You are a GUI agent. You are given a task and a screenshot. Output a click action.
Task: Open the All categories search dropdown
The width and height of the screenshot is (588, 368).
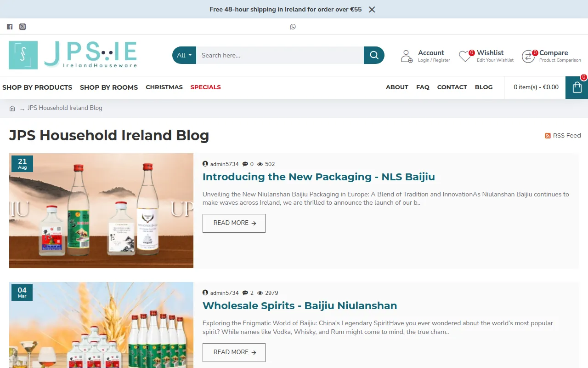[184, 55]
